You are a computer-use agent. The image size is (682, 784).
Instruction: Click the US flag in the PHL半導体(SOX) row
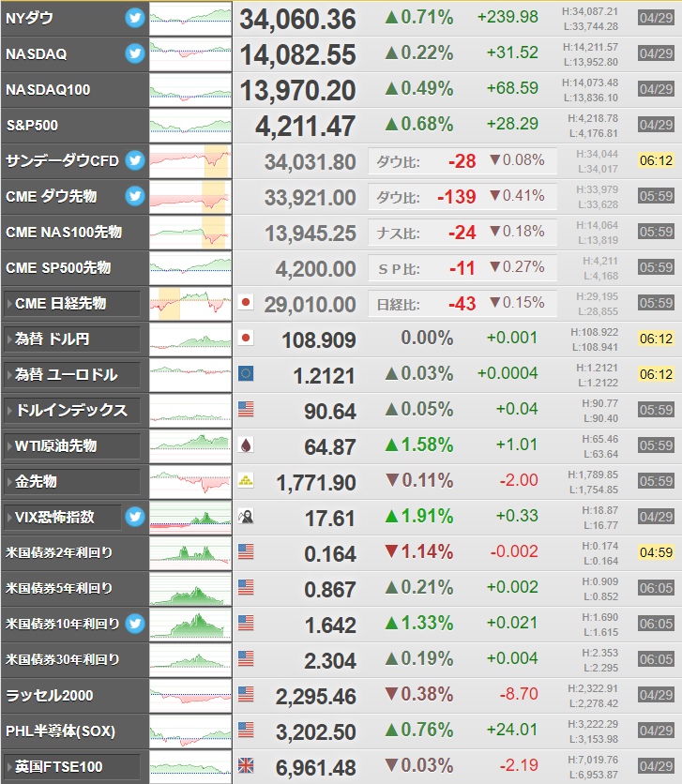point(246,730)
